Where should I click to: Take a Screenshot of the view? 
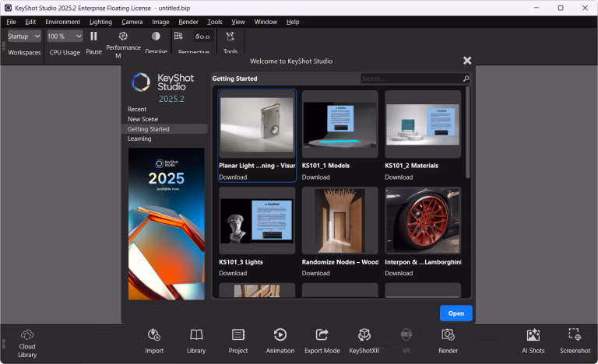[x=575, y=341]
